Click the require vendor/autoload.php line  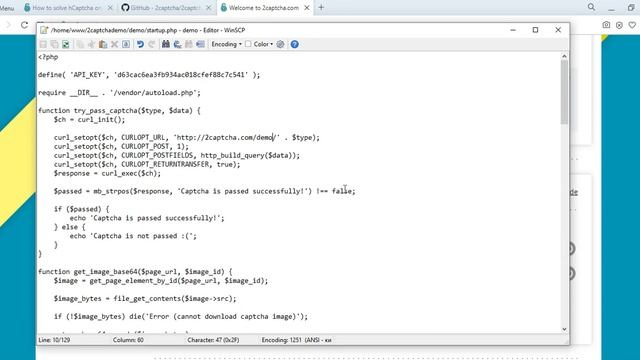(x=119, y=93)
